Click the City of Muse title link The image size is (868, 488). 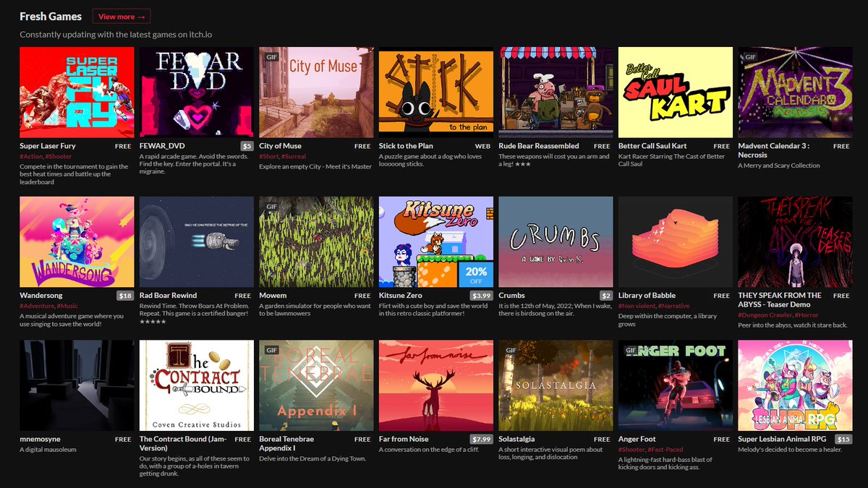click(280, 146)
